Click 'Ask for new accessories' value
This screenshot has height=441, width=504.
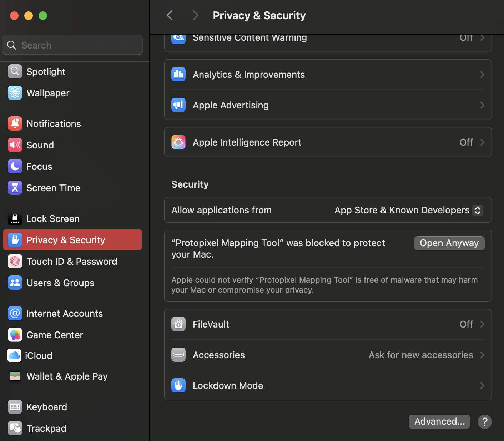pos(421,355)
